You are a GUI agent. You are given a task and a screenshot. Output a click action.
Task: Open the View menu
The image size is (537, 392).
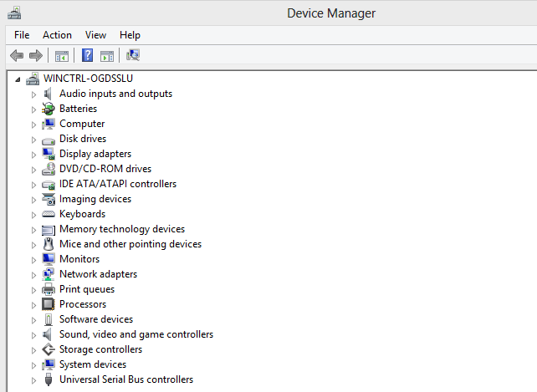pyautogui.click(x=95, y=35)
